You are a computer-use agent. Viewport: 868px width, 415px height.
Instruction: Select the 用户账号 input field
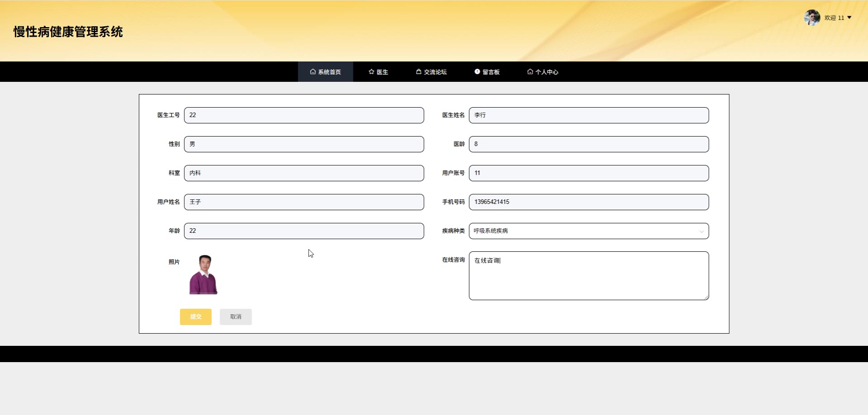pos(589,173)
